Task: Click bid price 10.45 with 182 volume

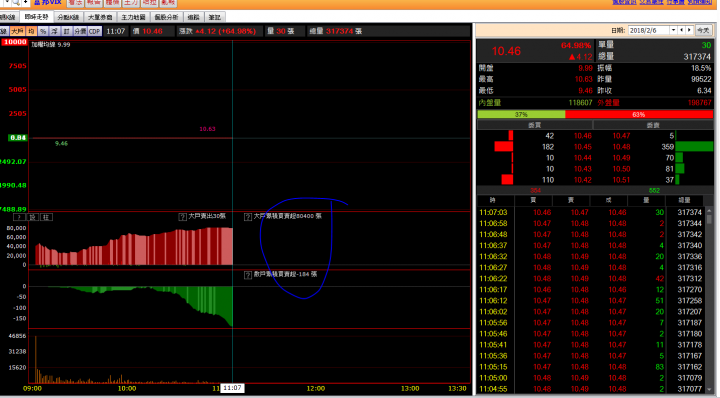Action: [x=583, y=147]
